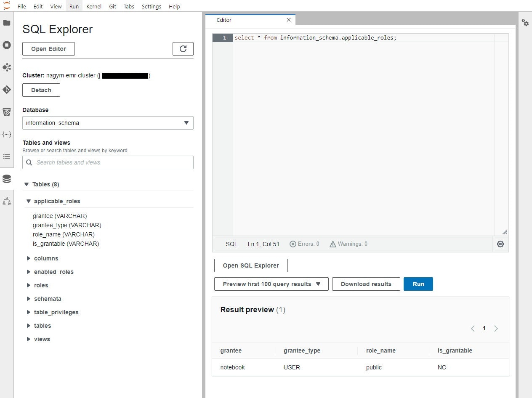Open the clusters graph sidebar icon

point(7,67)
